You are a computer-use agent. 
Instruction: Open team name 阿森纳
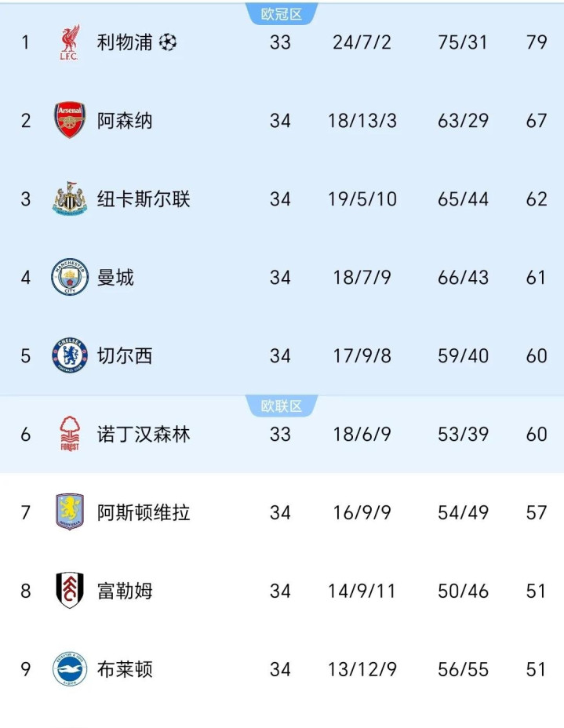[x=125, y=121]
